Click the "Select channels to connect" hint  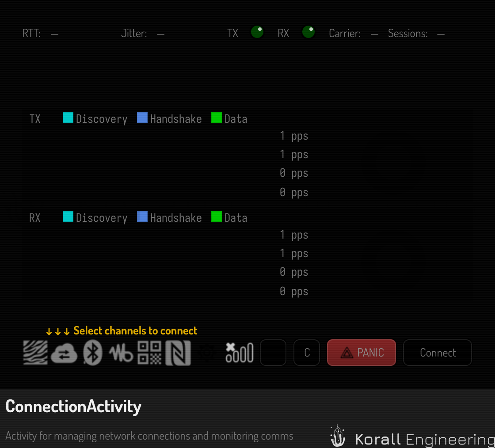[x=122, y=330]
